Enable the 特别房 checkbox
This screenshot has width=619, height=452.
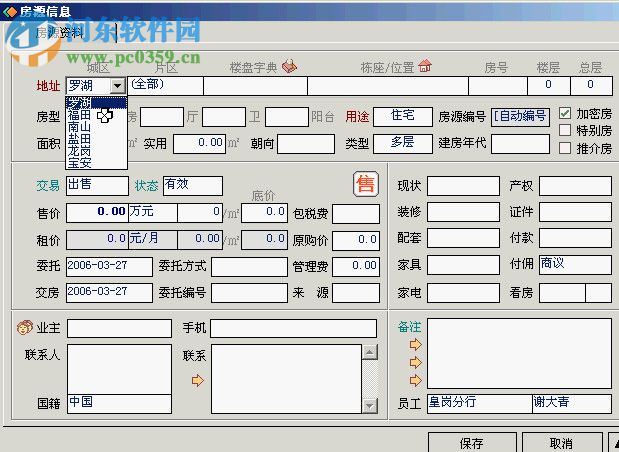tap(565, 130)
